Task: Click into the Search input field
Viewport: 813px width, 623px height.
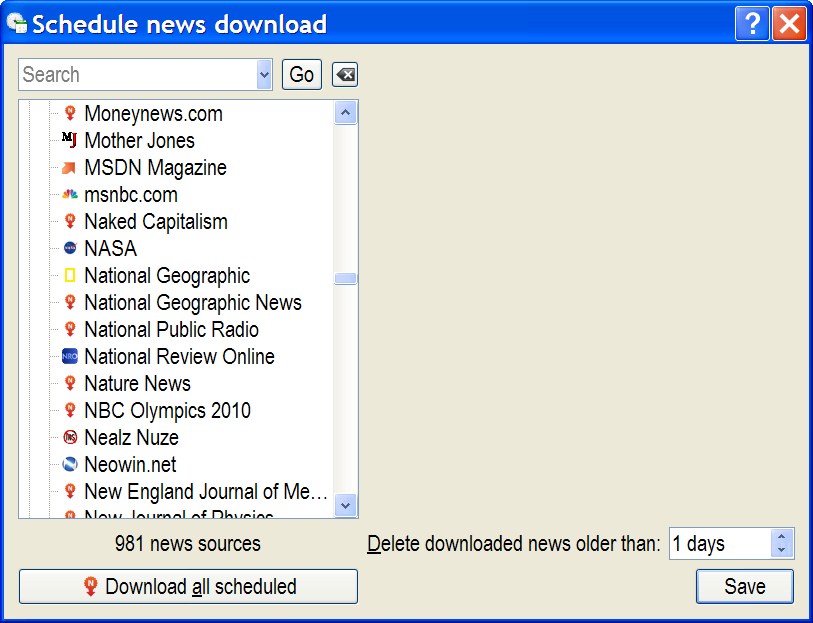Action: pos(138,75)
